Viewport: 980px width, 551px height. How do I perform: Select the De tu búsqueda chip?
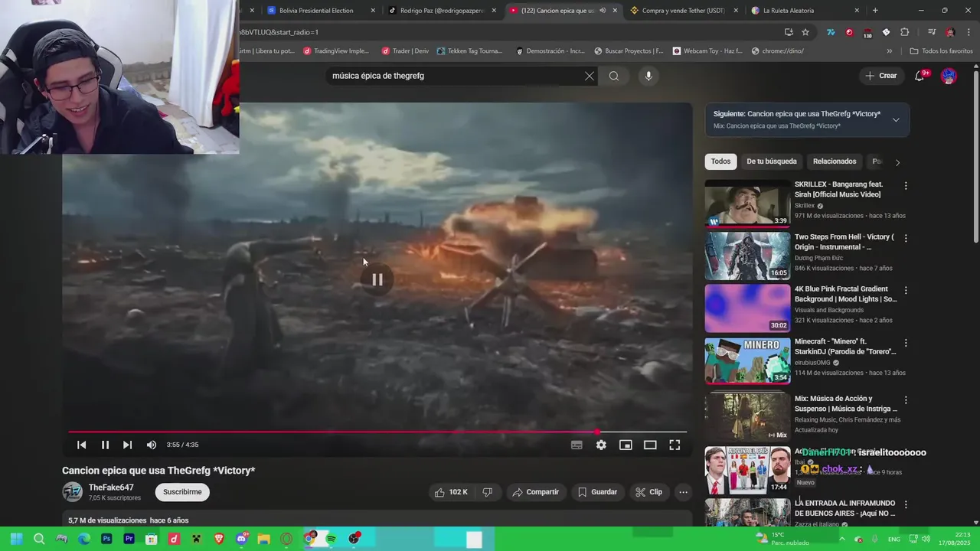pyautogui.click(x=772, y=161)
